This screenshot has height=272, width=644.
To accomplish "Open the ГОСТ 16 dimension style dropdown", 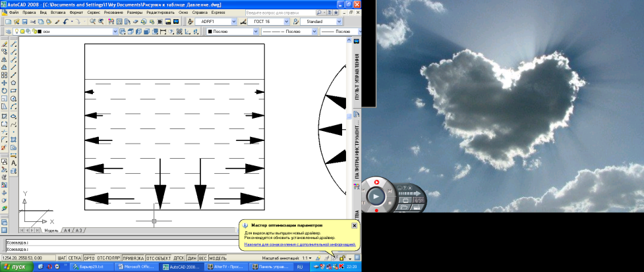I will tap(286, 21).
